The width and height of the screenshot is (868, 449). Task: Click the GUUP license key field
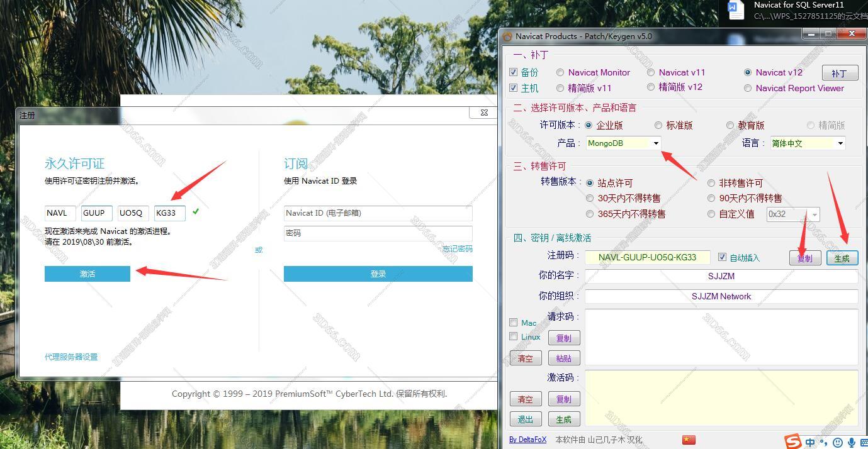97,213
